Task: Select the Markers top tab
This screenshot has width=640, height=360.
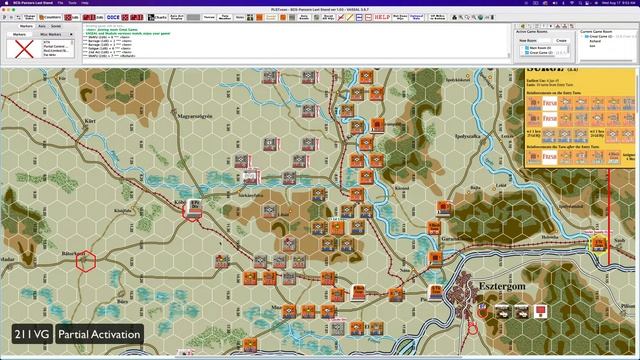Action: pyautogui.click(x=26, y=26)
